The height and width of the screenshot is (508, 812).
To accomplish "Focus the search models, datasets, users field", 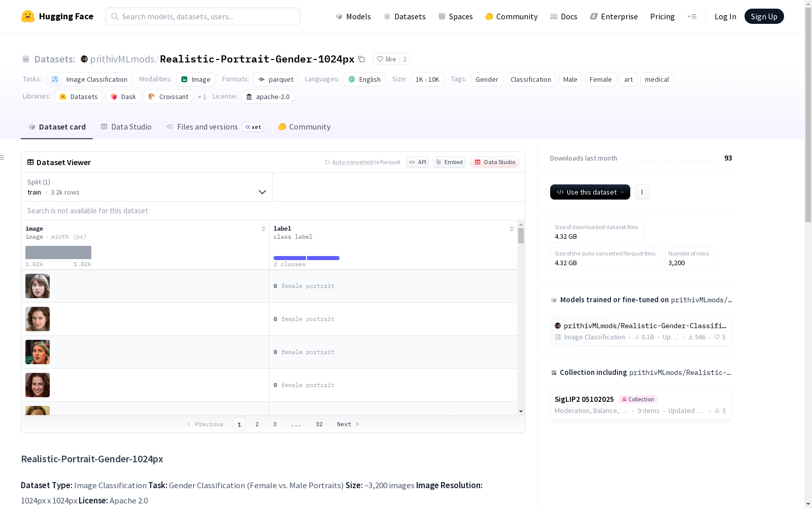I will (203, 16).
